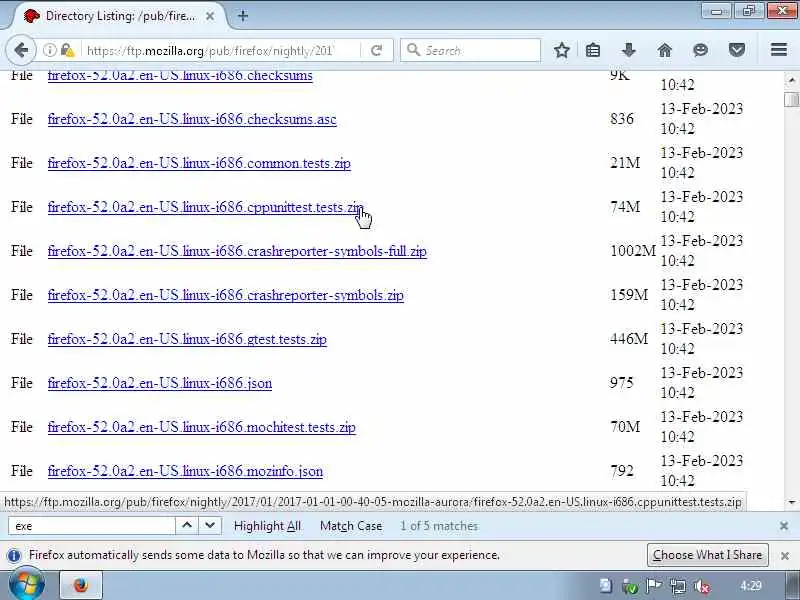The height and width of the screenshot is (600, 800).
Task: Reload the page with the refresh icon
Action: [x=377, y=50]
